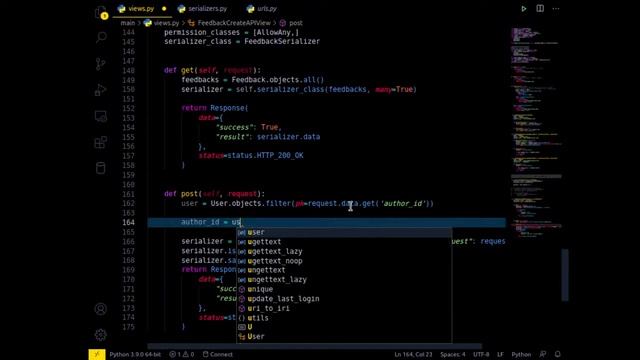Open the Explorer view in activity bar
Screen dimensions: 640x360
pyautogui.click(x=100, y=13)
